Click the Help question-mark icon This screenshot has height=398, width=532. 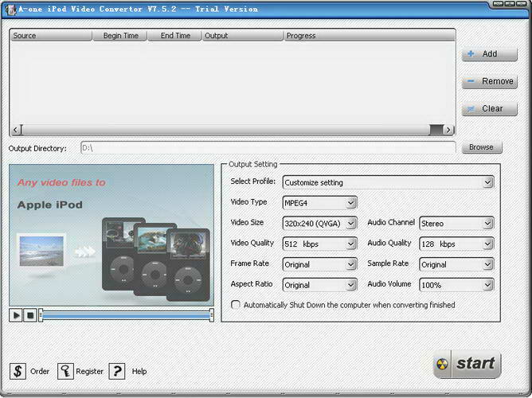point(117,371)
